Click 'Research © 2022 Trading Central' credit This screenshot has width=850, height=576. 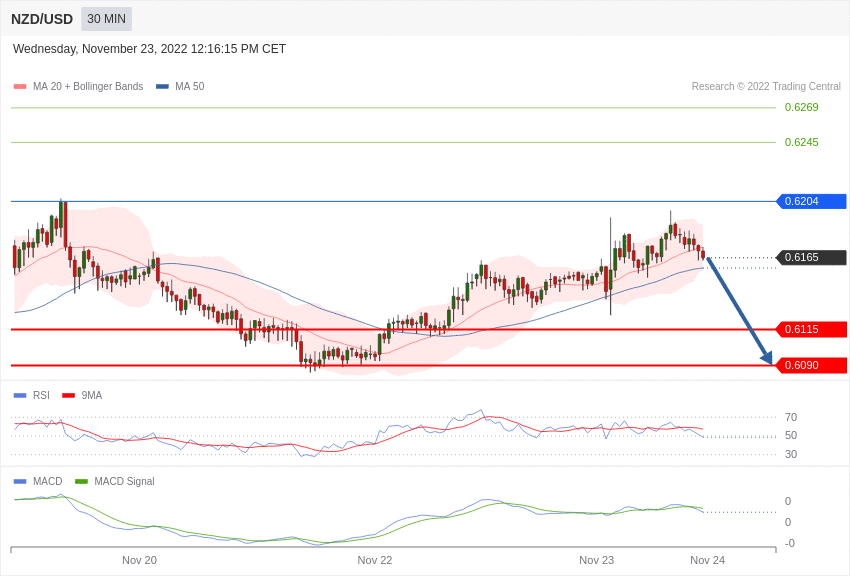pyautogui.click(x=766, y=87)
